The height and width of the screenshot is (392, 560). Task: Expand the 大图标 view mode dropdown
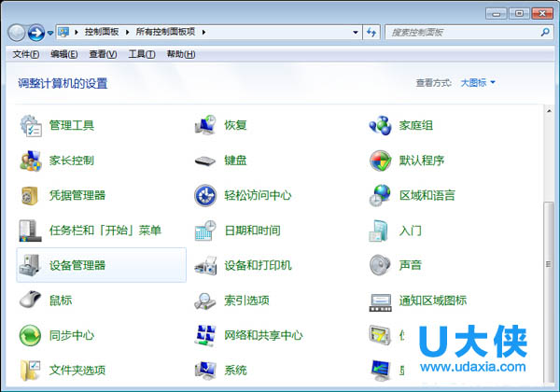click(x=478, y=83)
